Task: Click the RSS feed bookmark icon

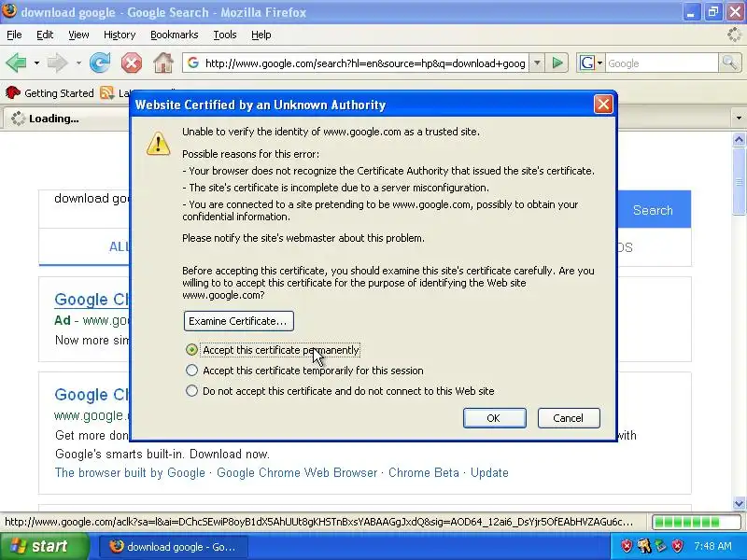Action: 107,92
